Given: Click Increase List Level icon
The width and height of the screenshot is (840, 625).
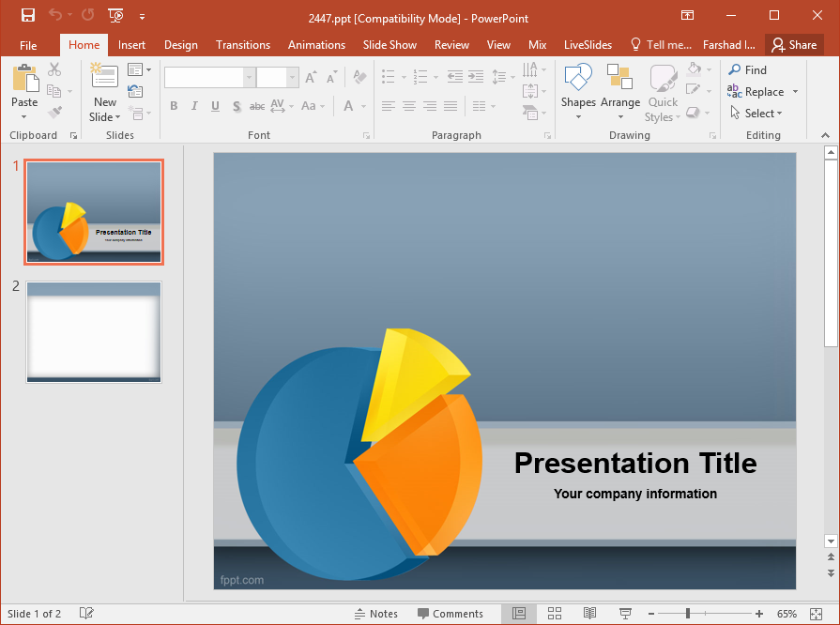Looking at the screenshot, I should (x=476, y=77).
